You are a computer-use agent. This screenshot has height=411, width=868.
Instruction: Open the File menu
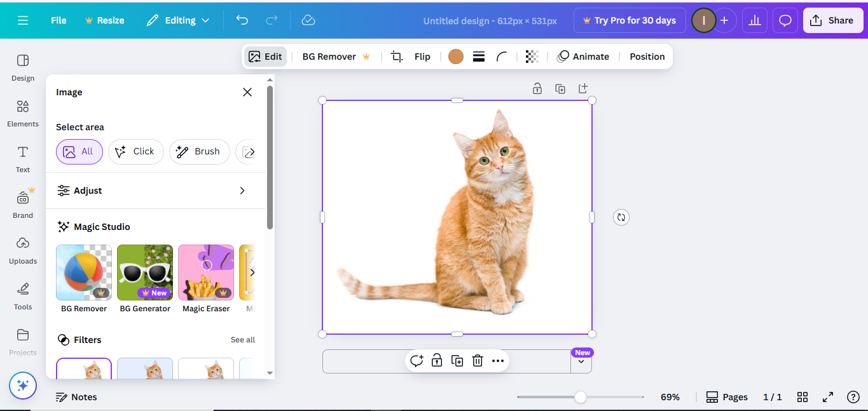[x=58, y=20]
